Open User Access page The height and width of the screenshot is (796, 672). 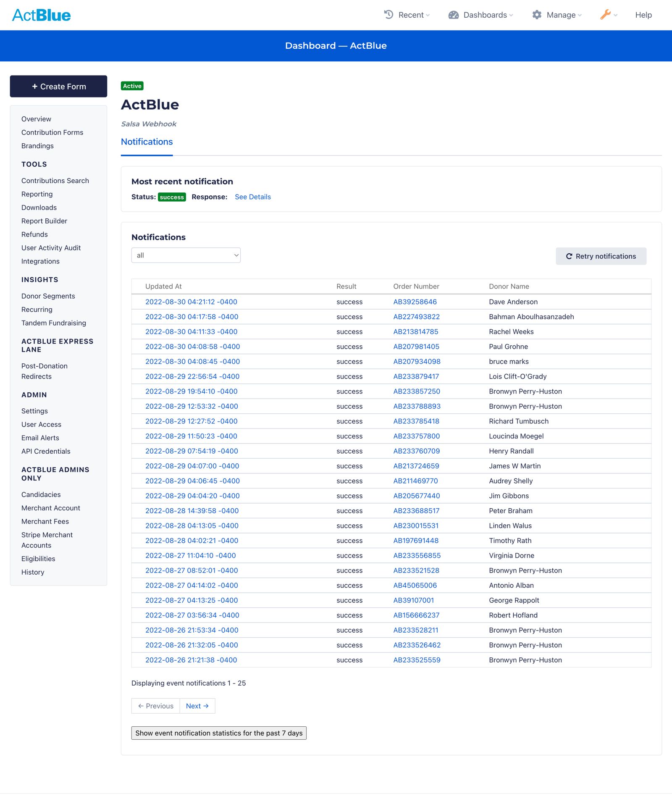41,425
